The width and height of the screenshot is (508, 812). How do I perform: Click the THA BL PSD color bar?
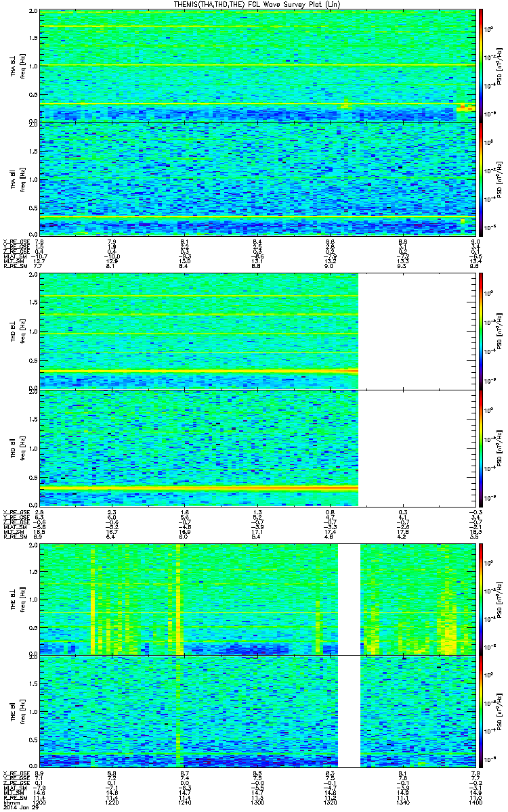pyautogui.click(x=480, y=66)
